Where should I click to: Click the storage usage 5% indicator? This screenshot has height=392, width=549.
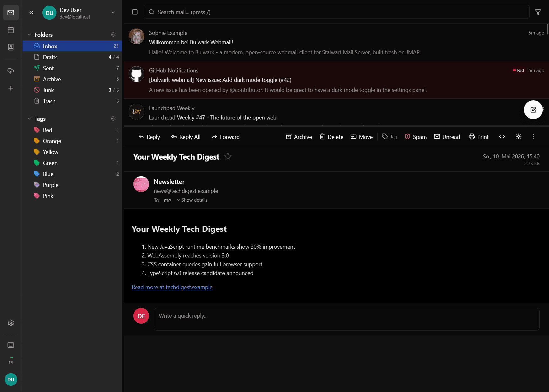tap(11, 360)
